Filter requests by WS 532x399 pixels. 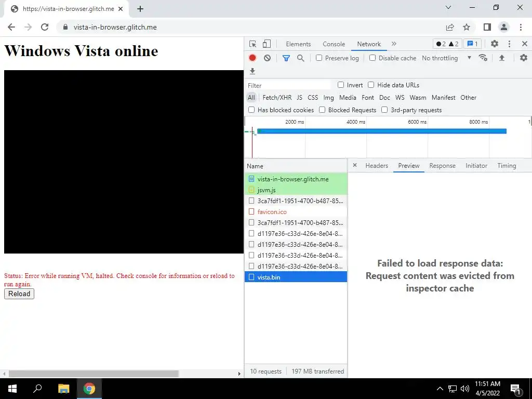(400, 98)
